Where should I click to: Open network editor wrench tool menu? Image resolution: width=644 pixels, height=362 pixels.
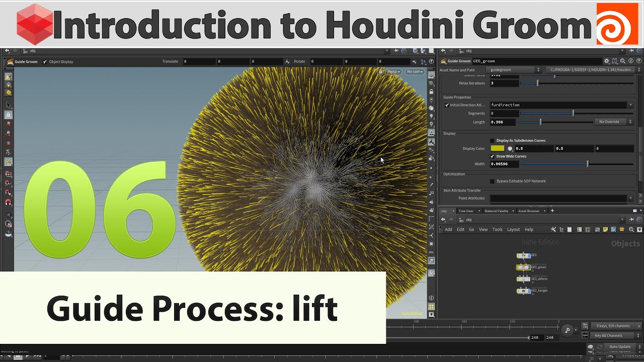point(553,229)
